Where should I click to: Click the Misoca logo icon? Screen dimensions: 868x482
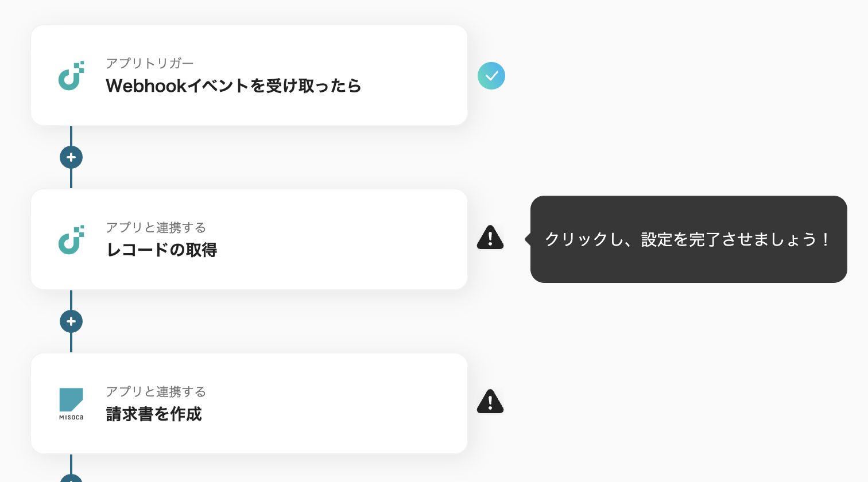click(x=71, y=403)
